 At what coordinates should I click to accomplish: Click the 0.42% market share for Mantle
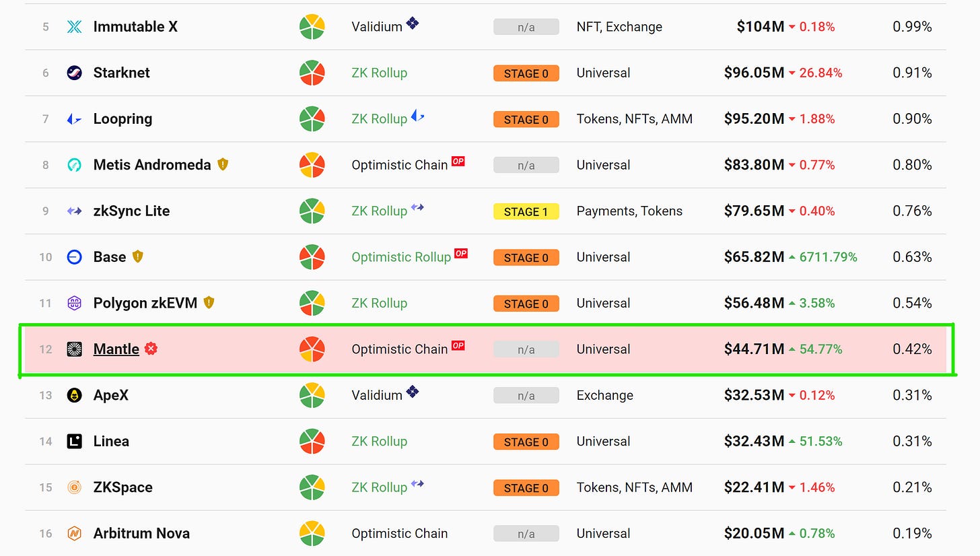[912, 349]
